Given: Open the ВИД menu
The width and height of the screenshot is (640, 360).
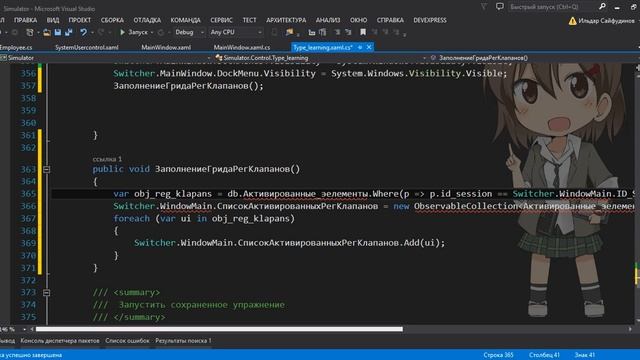Looking at the screenshot, I should tap(53, 20).
